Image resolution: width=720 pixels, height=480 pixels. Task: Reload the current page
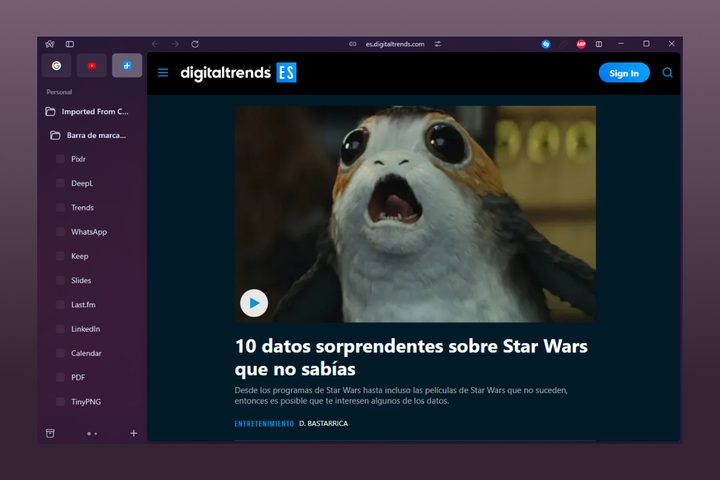pos(195,44)
